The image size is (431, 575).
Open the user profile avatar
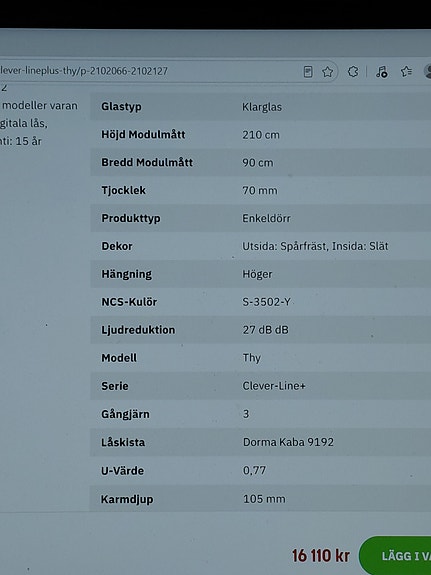point(428,71)
